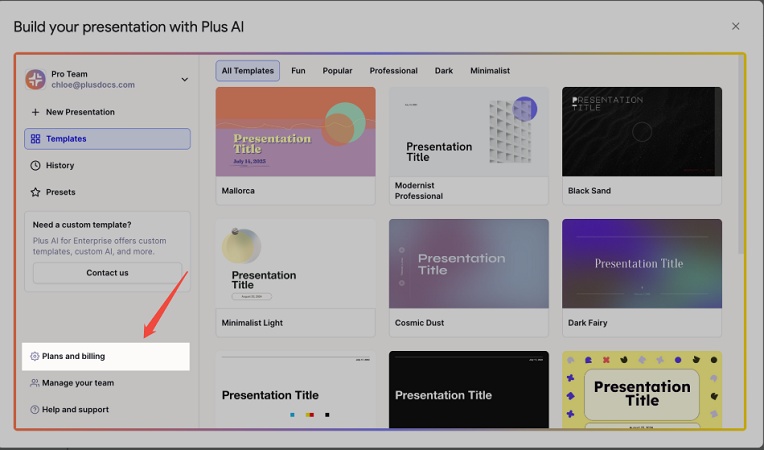Click the templates list vertical scrollbar

coord(741,156)
